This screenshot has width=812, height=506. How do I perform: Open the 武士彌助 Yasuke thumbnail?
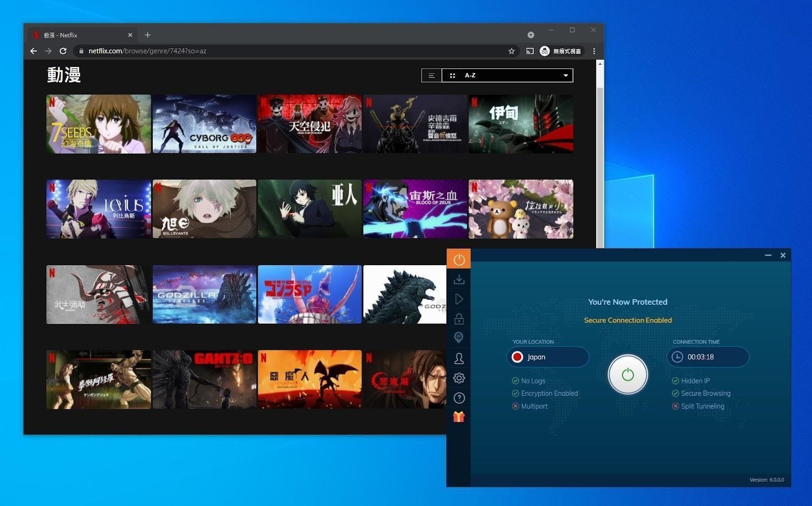(98, 295)
